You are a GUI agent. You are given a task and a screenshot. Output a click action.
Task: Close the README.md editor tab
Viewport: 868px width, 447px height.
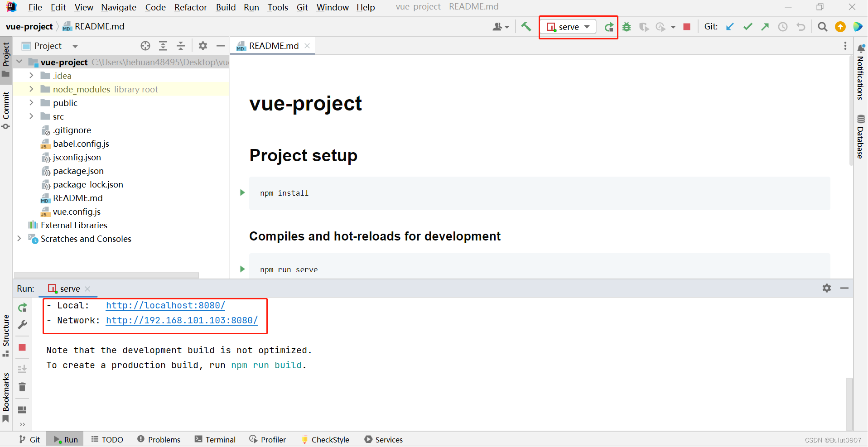(x=307, y=46)
